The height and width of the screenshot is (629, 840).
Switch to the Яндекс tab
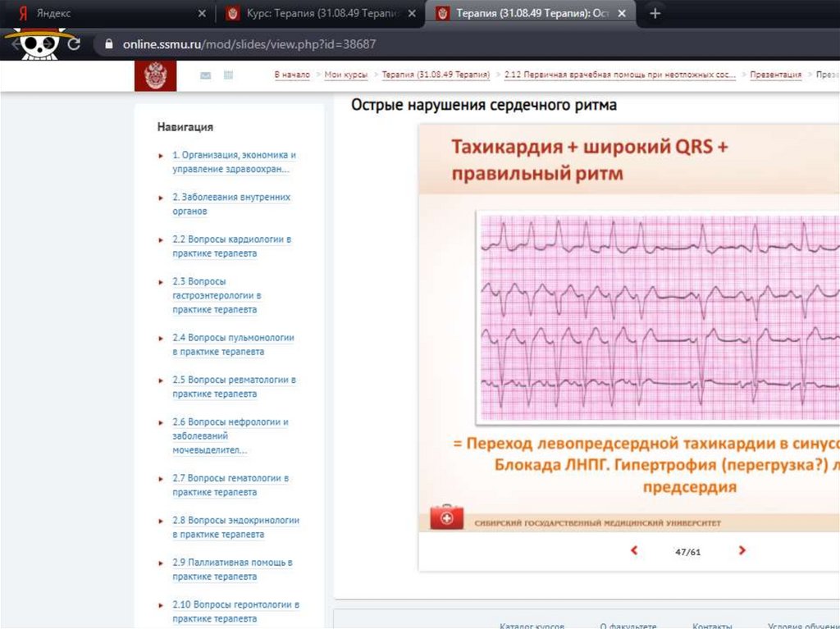pyautogui.click(x=107, y=13)
